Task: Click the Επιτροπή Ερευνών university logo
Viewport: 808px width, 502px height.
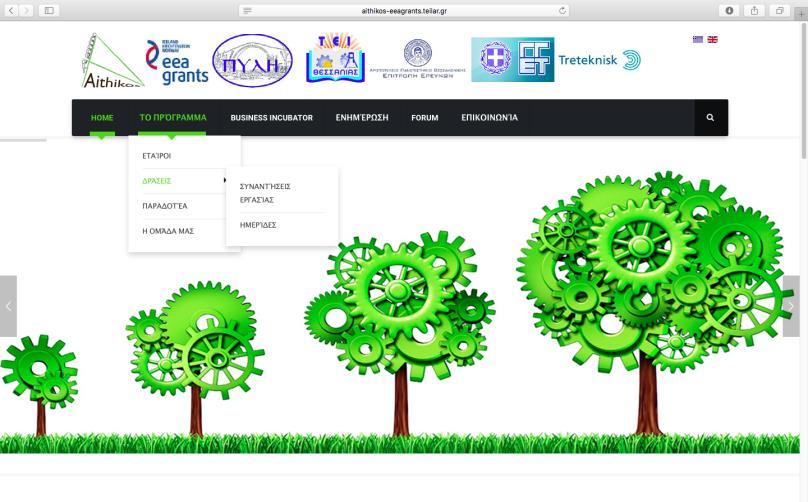Action: point(417,58)
